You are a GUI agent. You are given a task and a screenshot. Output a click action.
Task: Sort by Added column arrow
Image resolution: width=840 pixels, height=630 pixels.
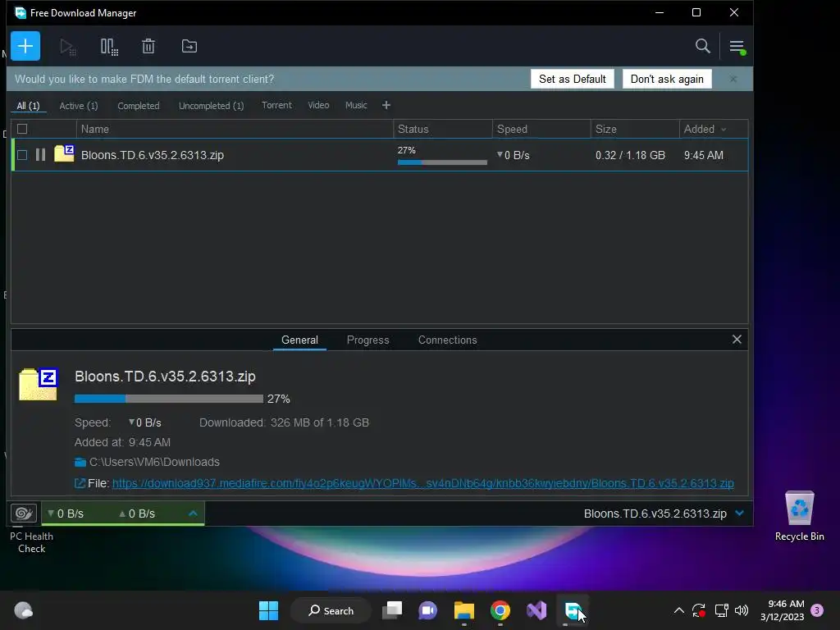pos(724,129)
